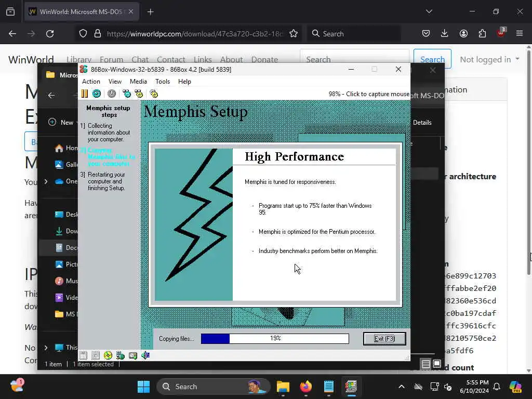Click the WinWorld site Search button

[432, 59]
